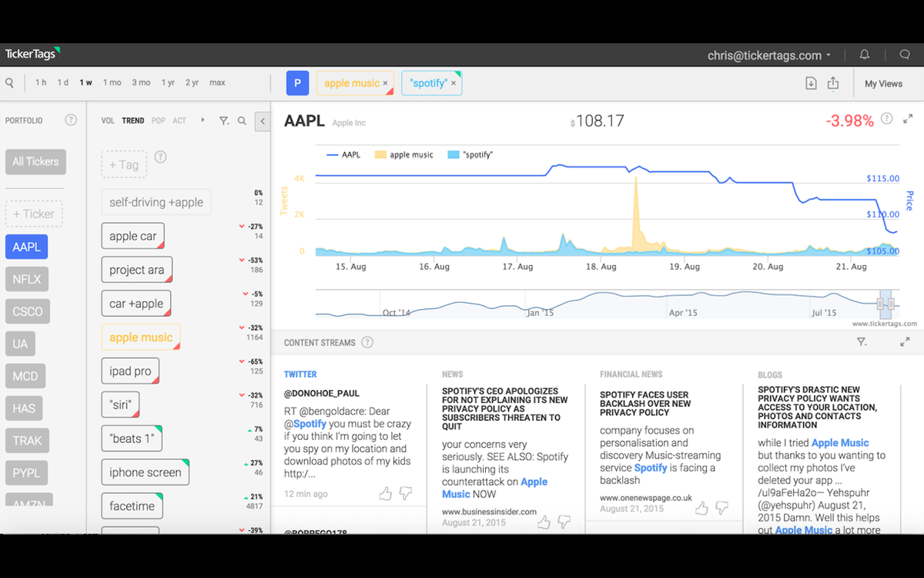This screenshot has height=578, width=924.
Task: Click the @Spotify mention in tweet
Action: (306, 424)
